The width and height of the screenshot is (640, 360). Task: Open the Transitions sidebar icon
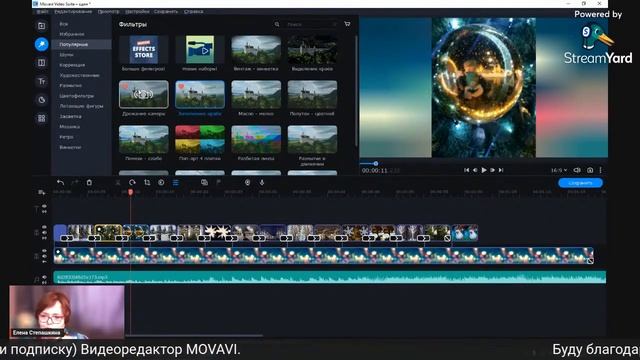coord(42,63)
